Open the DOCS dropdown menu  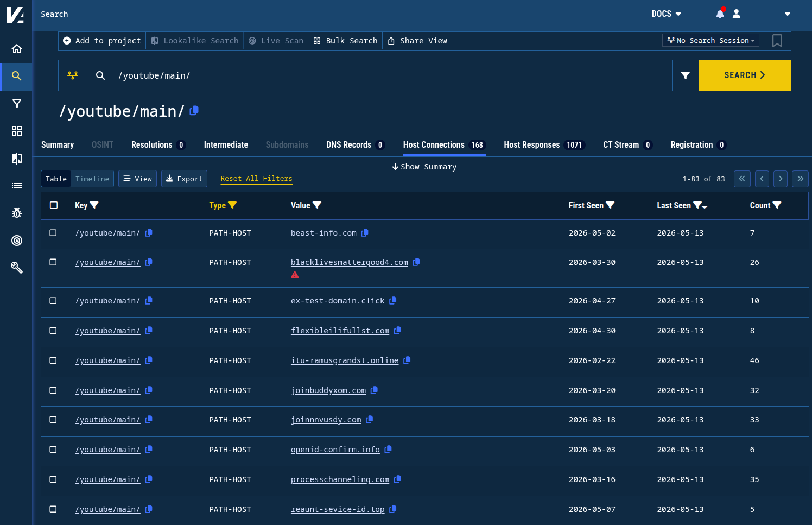(666, 14)
